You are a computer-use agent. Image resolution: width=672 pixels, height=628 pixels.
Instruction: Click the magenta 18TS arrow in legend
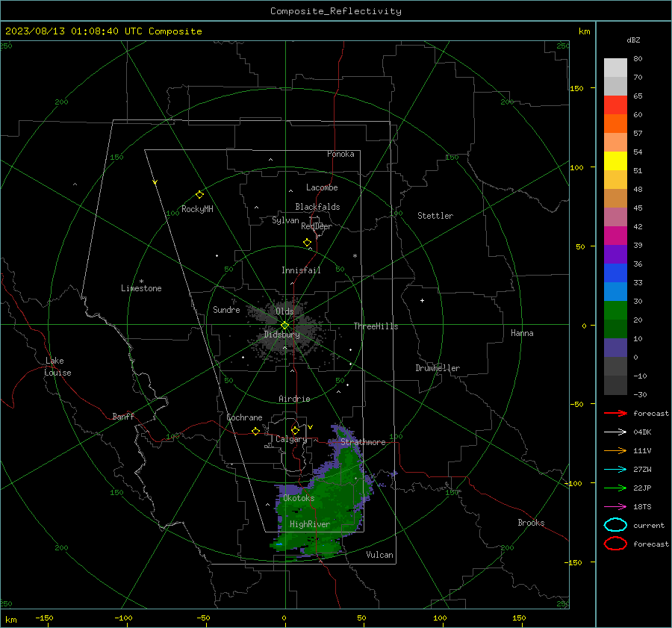click(x=615, y=507)
